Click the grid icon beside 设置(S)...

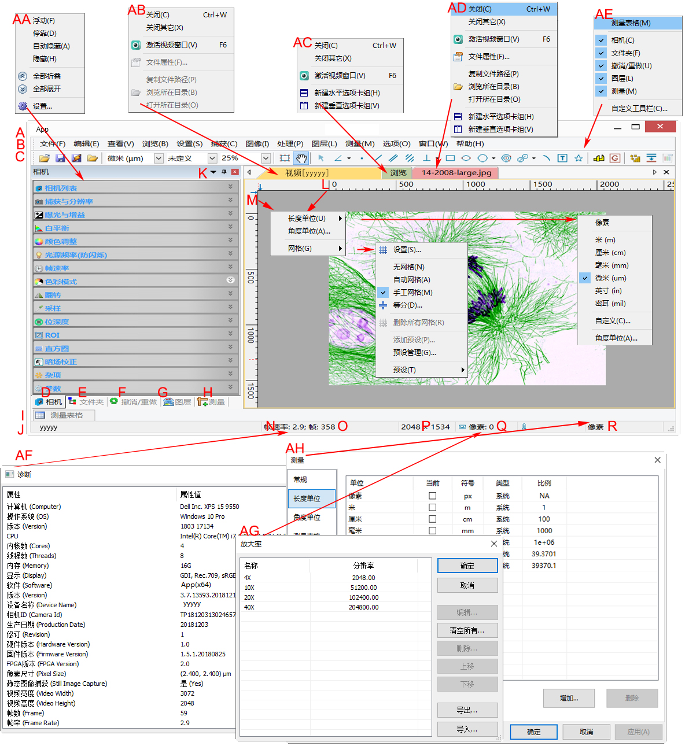click(383, 250)
